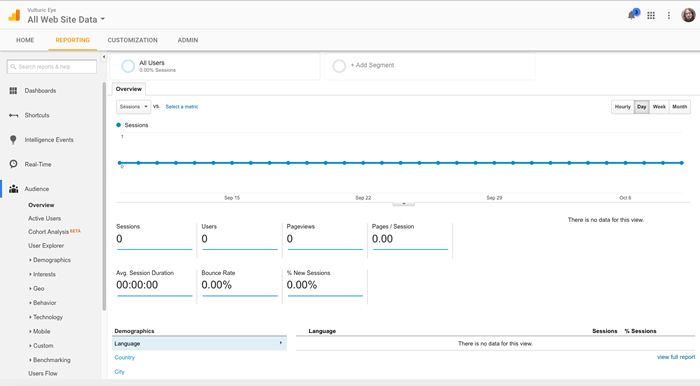Select the Language demographics row
The width and height of the screenshot is (700, 386).
(199, 344)
